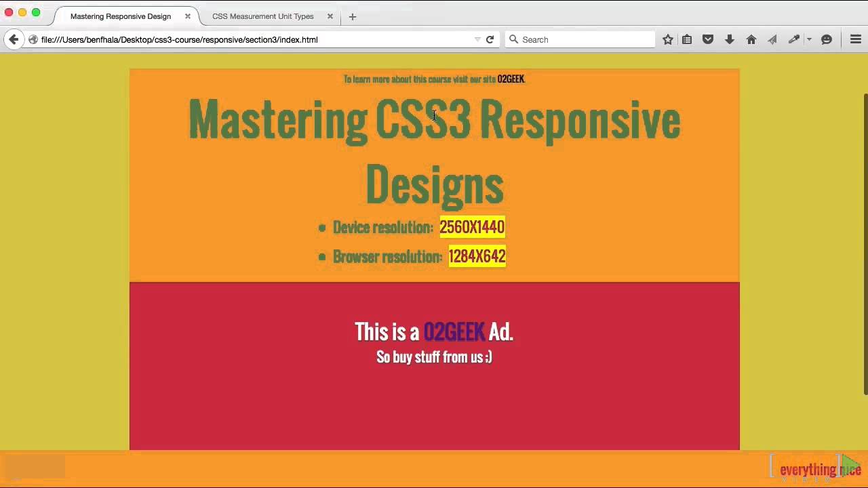
Task: Click the paper plane share icon
Action: pyautogui.click(x=772, y=39)
